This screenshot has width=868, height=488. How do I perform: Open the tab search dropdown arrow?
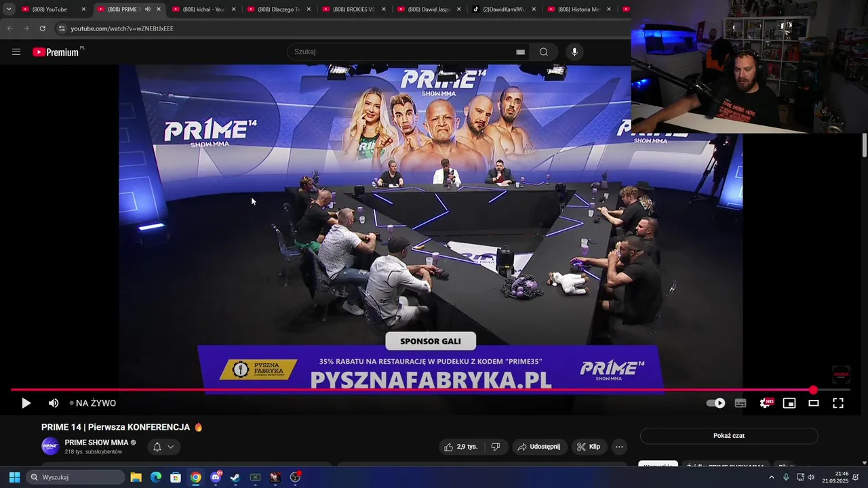(9, 9)
